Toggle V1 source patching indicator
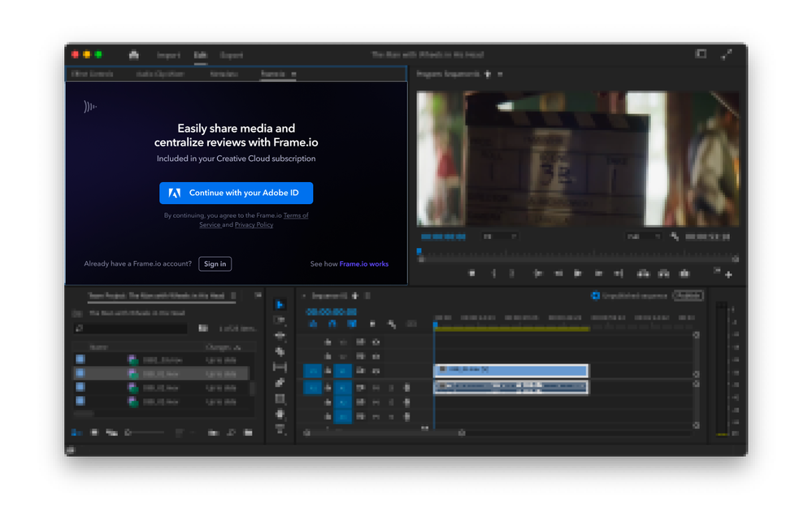The width and height of the screenshot is (812, 522). [x=312, y=371]
